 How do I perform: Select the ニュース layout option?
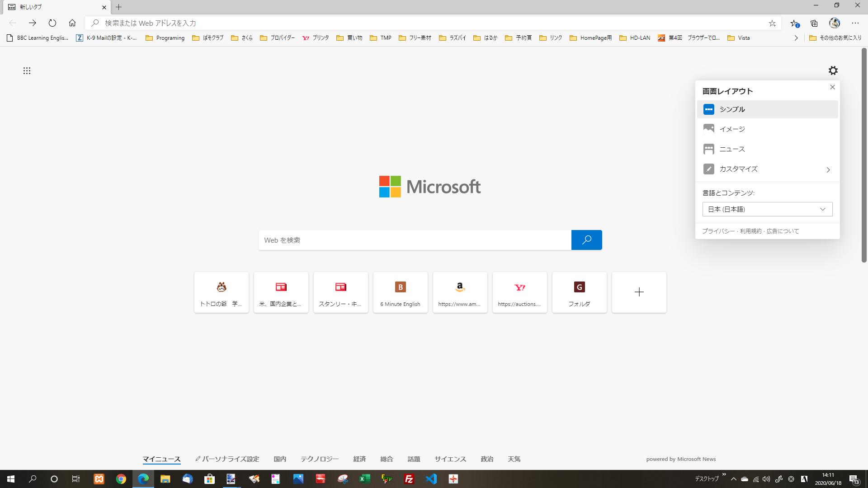pos(767,149)
